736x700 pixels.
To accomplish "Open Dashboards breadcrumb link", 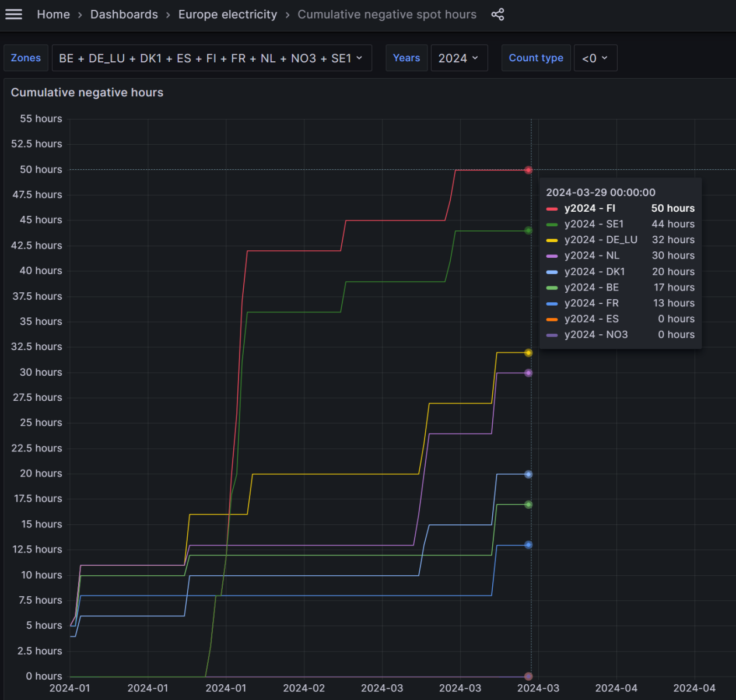I will pyautogui.click(x=124, y=15).
